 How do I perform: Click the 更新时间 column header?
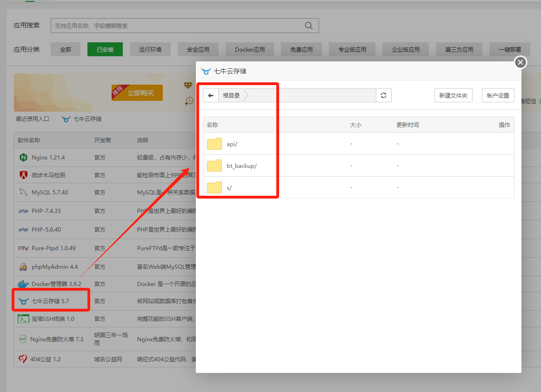[x=407, y=125]
